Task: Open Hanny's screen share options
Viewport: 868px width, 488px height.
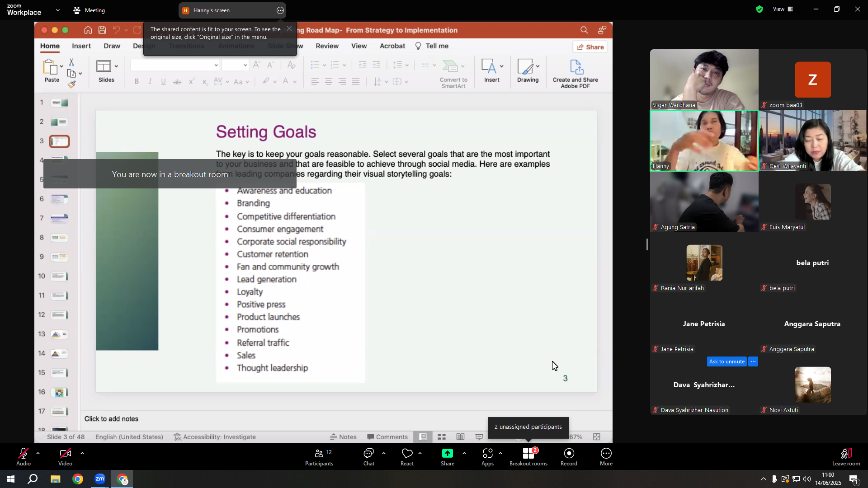Action: tap(280, 10)
